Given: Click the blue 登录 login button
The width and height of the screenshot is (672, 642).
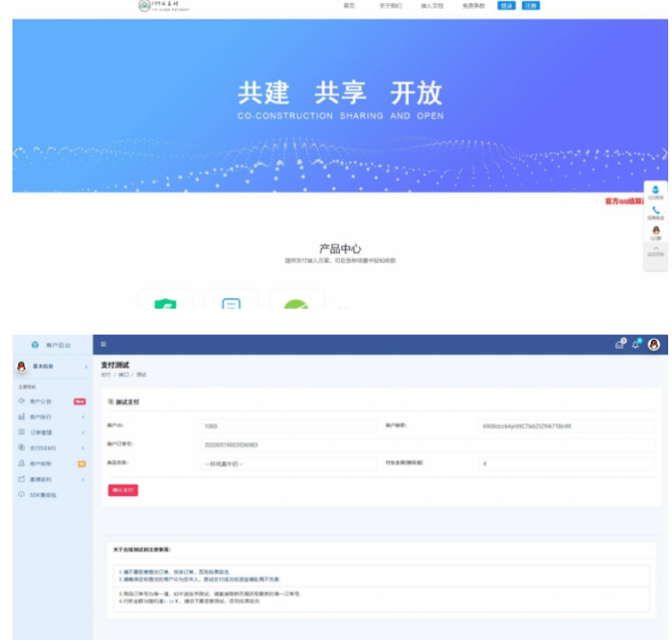Looking at the screenshot, I should 506,6.
